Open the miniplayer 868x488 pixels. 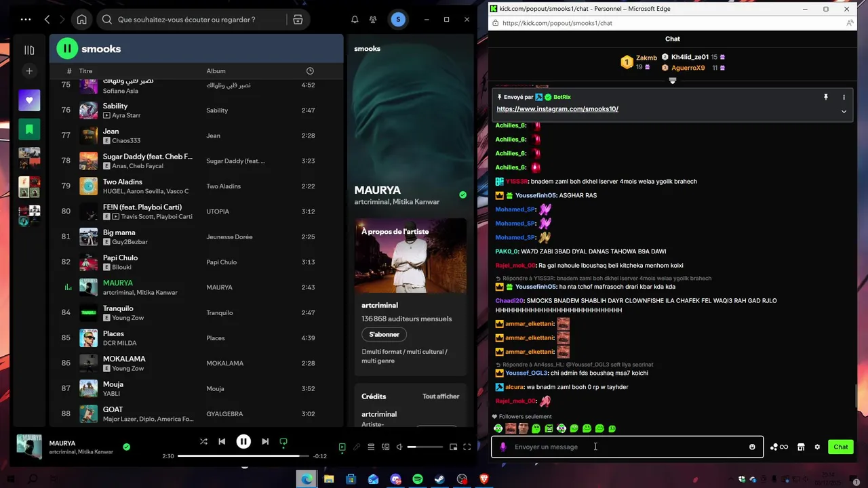pos(453,447)
